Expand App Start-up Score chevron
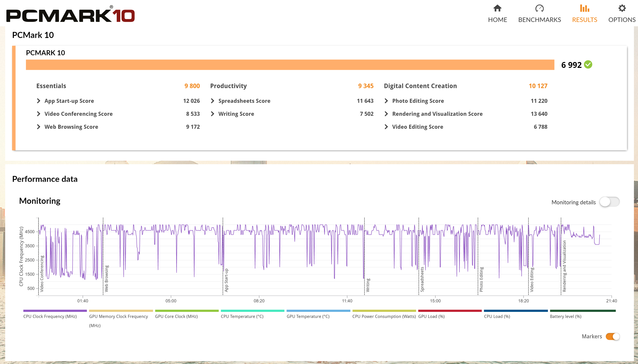638x364 pixels. [x=39, y=101]
